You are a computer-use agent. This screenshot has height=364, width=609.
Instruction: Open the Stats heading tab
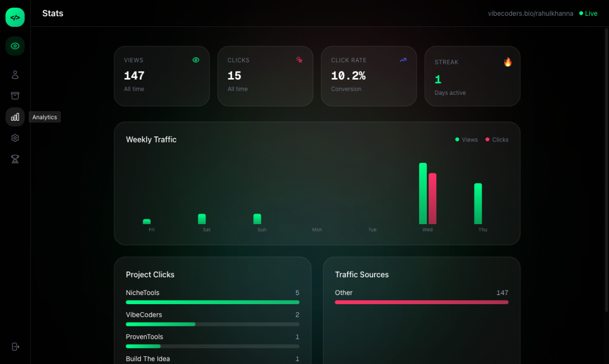click(53, 13)
